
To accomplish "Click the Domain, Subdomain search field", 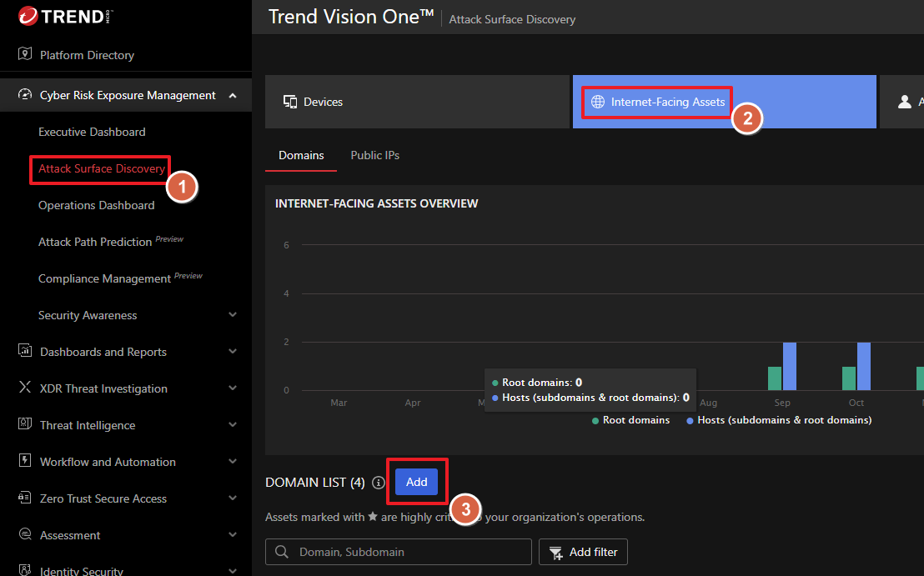I will point(399,552).
